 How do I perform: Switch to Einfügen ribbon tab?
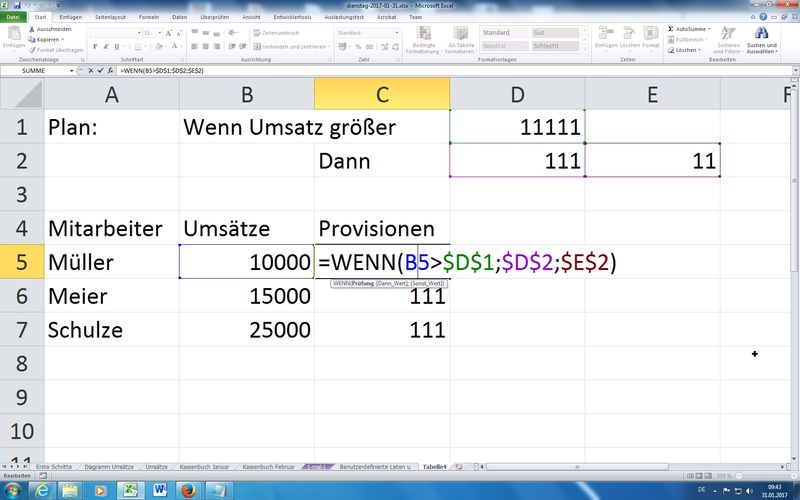click(x=70, y=17)
